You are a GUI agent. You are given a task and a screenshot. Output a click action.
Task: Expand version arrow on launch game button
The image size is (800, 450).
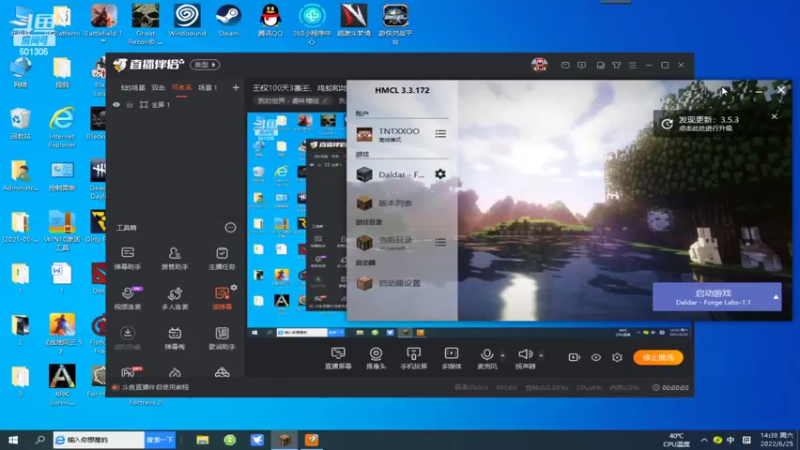tap(776, 297)
